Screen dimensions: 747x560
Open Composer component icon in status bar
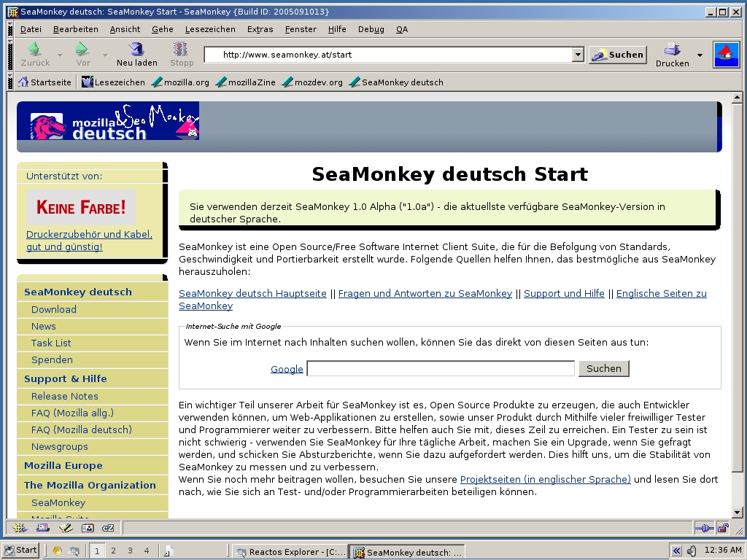coord(66,528)
